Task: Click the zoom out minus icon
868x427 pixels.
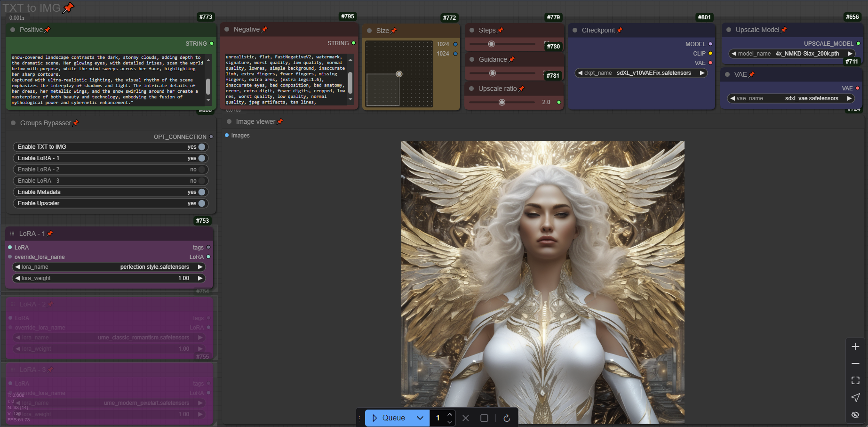Action: (855, 363)
